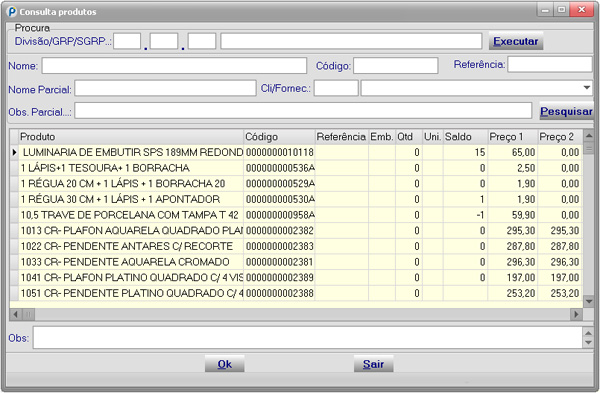Click the Obs box down spinner arrow
The image size is (600, 393).
[x=589, y=343]
